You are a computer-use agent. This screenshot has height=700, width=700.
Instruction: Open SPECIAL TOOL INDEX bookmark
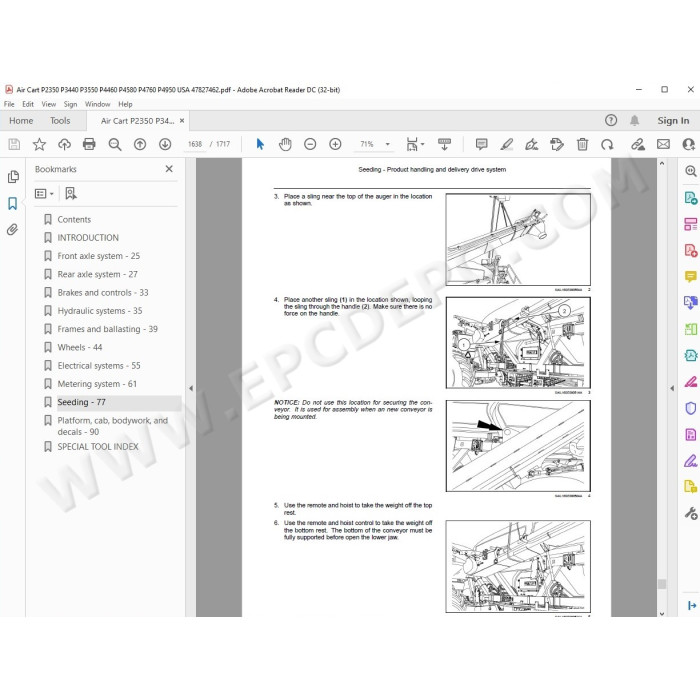click(x=98, y=446)
